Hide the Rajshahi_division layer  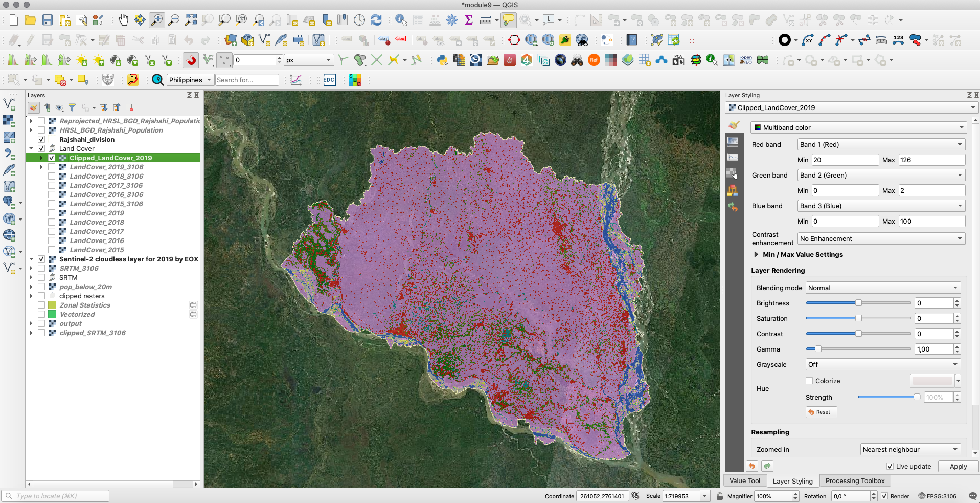[41, 139]
